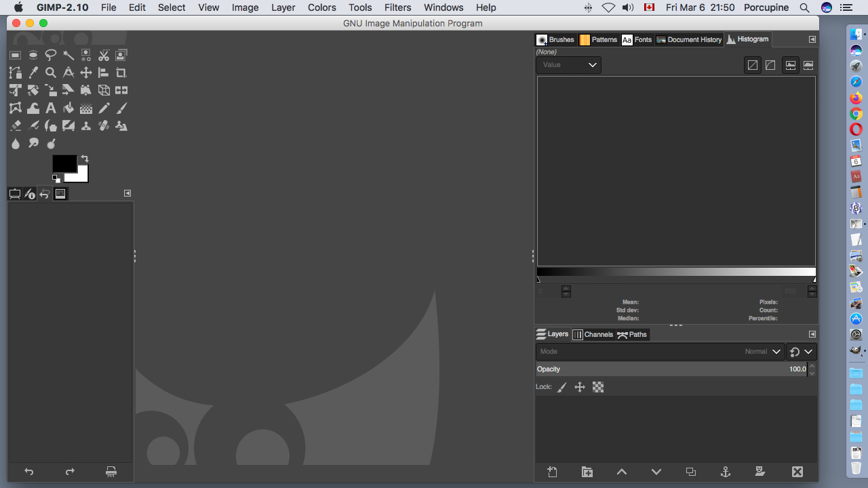Clear undo history button
The height and width of the screenshot is (488, 868).
tap(111, 472)
